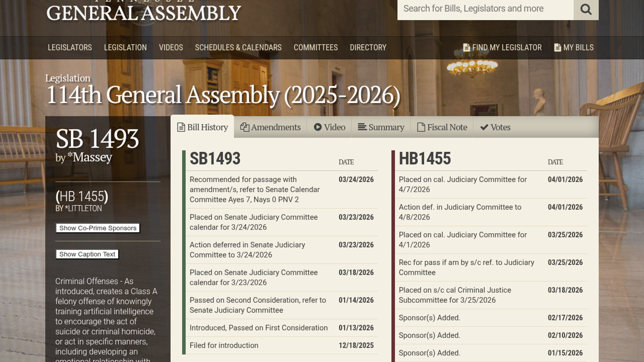Click the Votes checkmark icon
Viewport: 644px width, 362px height.
click(x=484, y=127)
